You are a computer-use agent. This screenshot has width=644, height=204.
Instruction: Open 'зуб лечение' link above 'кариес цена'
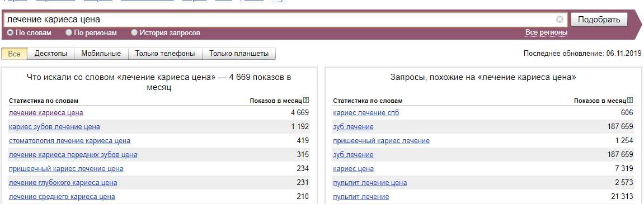click(353, 155)
